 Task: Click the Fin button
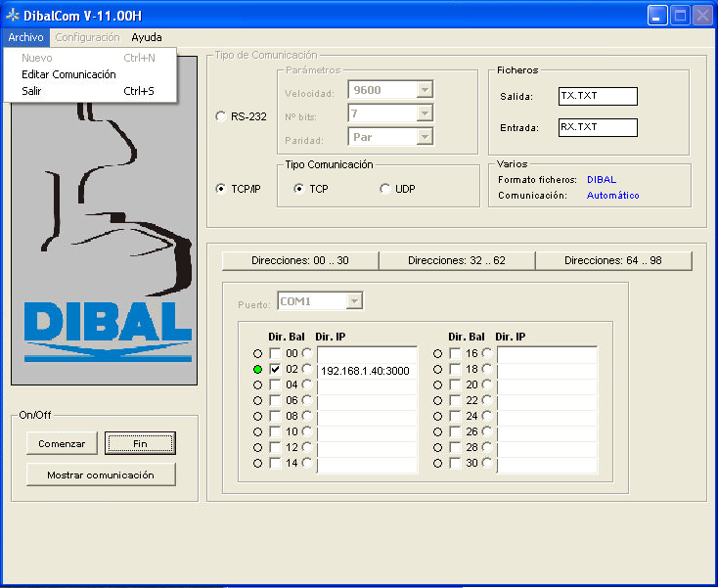pos(140,443)
